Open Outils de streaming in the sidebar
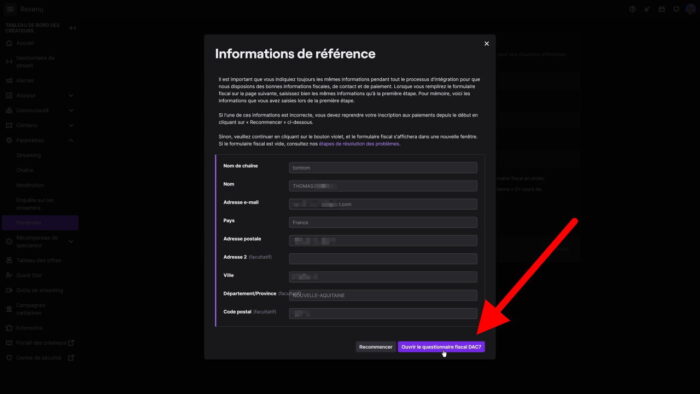 (x=39, y=290)
